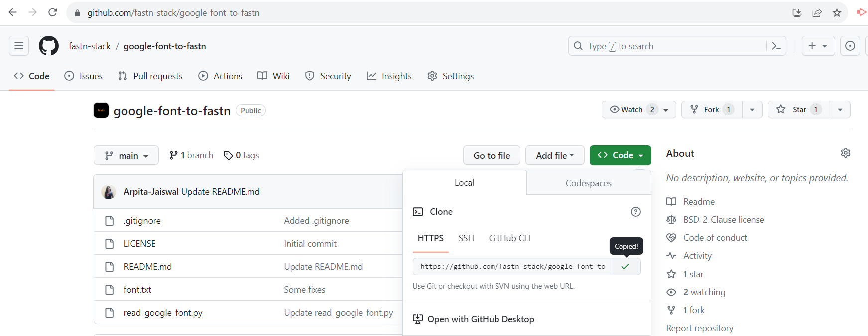
Task: Switch to the Local tab
Action: [x=464, y=183]
